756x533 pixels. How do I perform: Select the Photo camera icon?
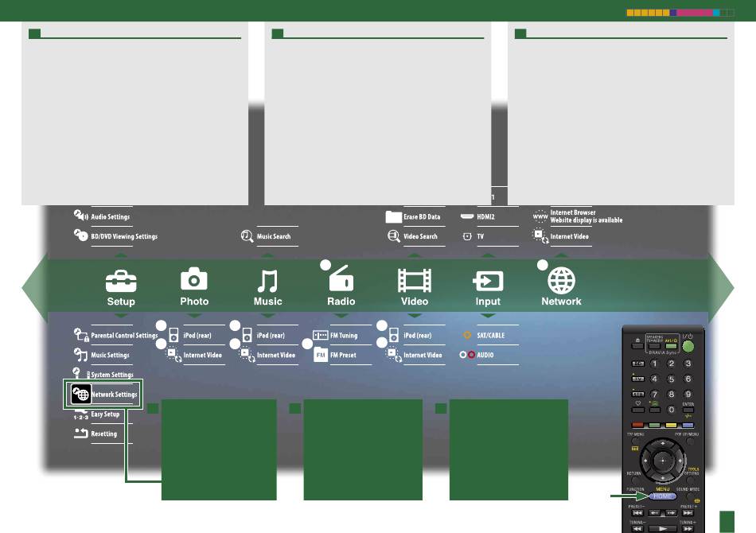(194, 279)
